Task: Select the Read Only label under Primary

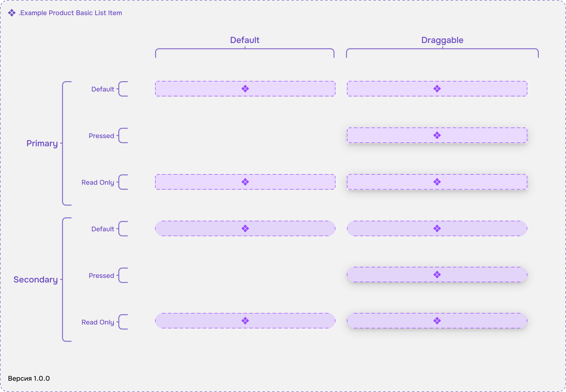Action: click(x=98, y=183)
